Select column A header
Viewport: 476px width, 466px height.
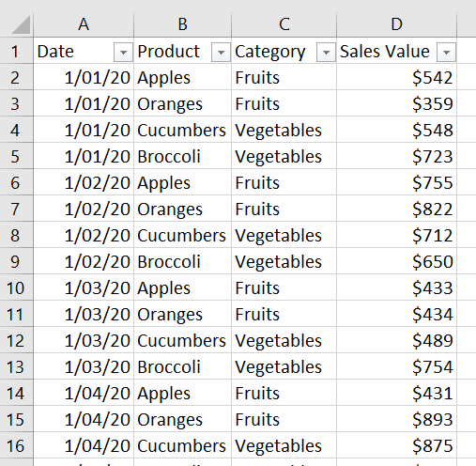click(84, 24)
